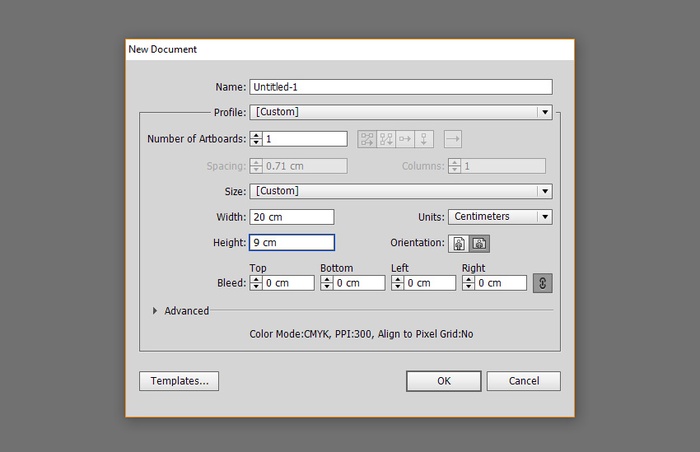Toggle the bleed link chain icon

click(543, 283)
